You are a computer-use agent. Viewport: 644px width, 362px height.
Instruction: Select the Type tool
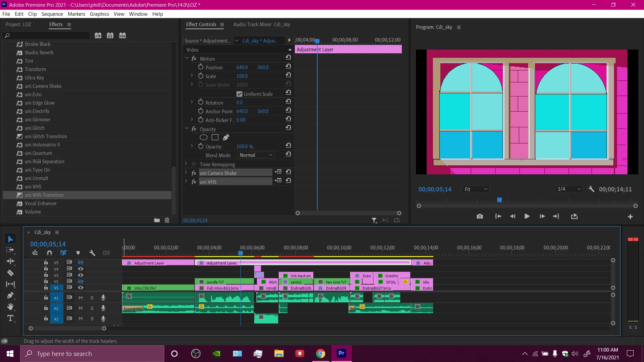10,318
